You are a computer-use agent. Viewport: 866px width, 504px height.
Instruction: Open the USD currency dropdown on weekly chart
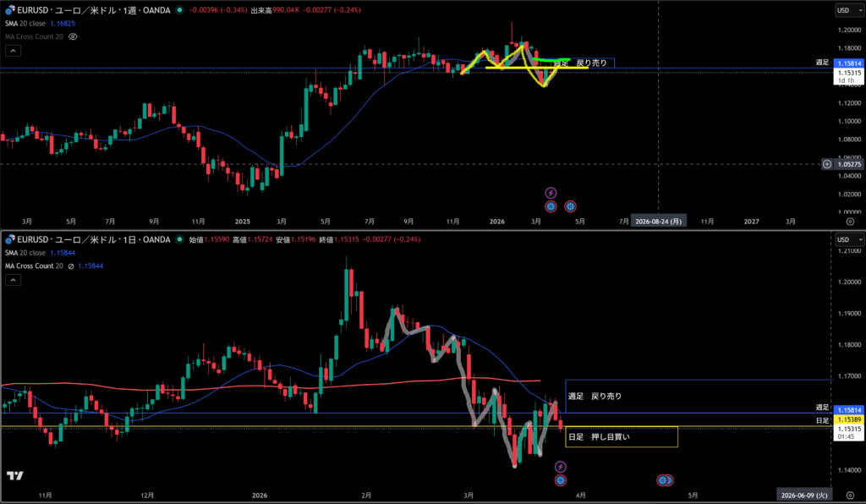[846, 10]
